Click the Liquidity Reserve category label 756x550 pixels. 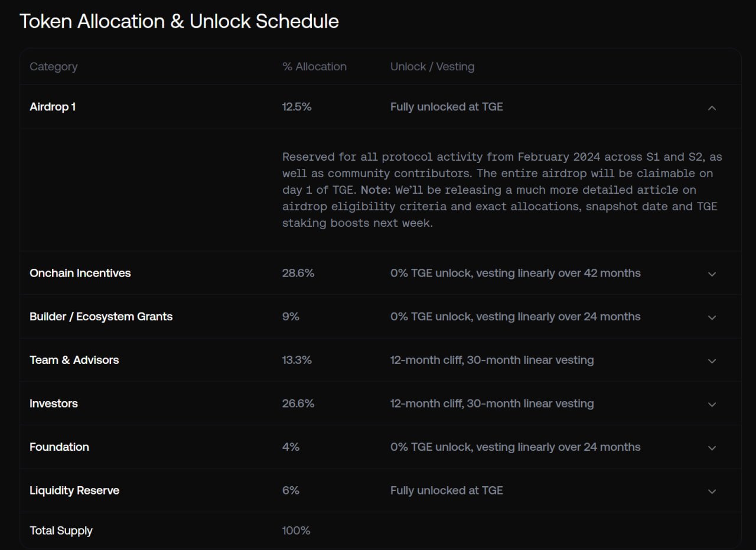(x=74, y=490)
